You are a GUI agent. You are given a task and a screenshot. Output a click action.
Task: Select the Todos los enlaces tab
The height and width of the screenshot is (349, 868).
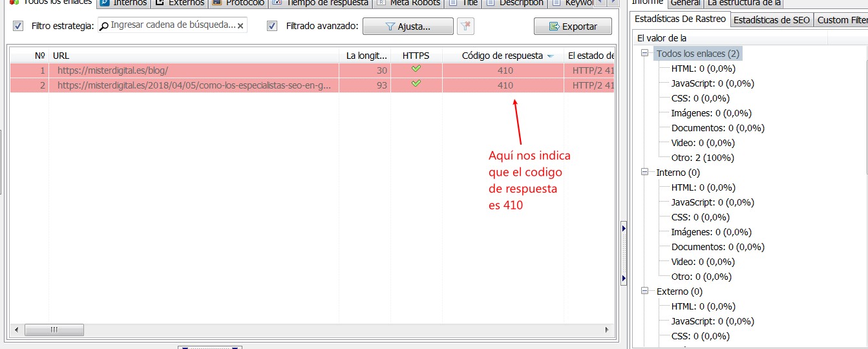point(50,3)
